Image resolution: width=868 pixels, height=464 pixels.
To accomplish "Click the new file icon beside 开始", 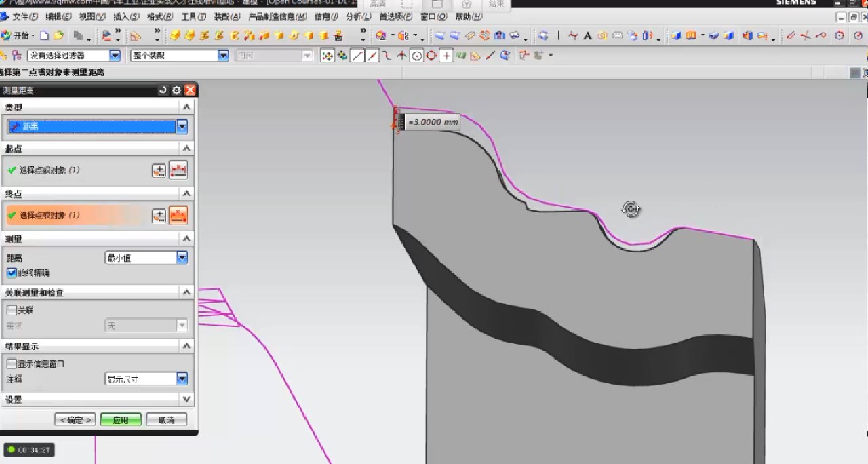I will pos(45,35).
